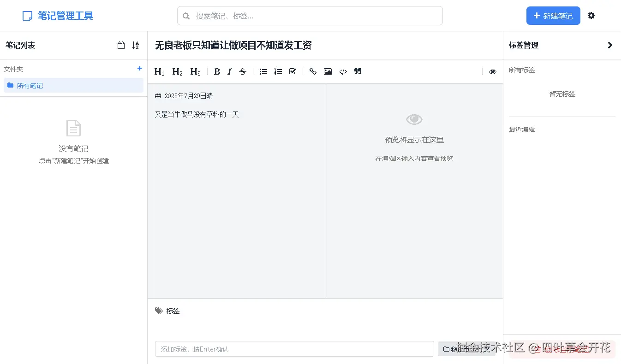Open settings via the gear icon
621x364 pixels.
591,16
